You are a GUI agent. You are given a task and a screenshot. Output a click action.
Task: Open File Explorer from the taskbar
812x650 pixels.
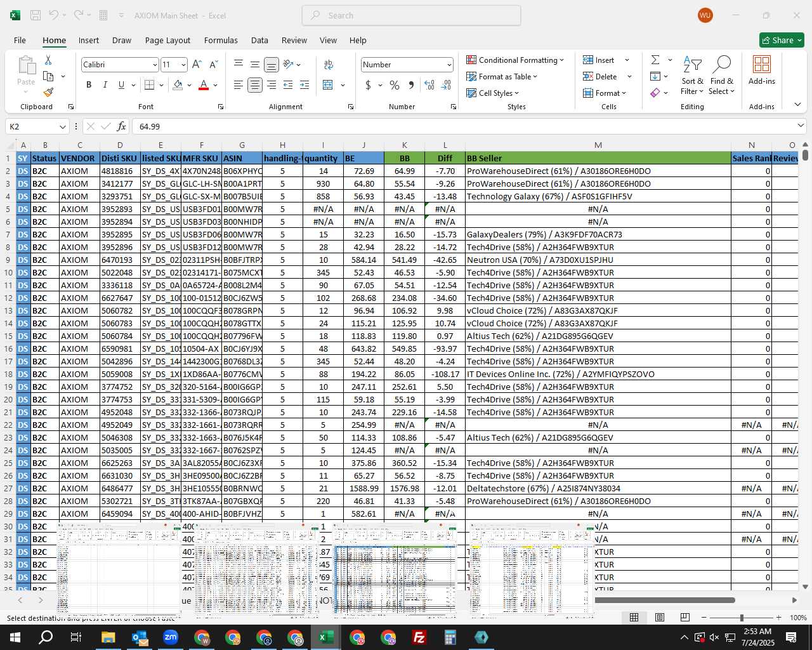point(108,637)
